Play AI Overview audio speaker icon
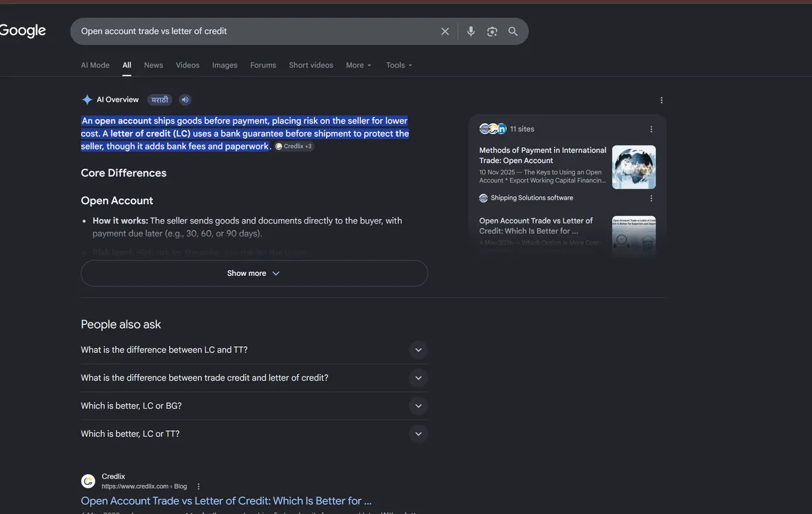This screenshot has height=514, width=812. tap(185, 100)
